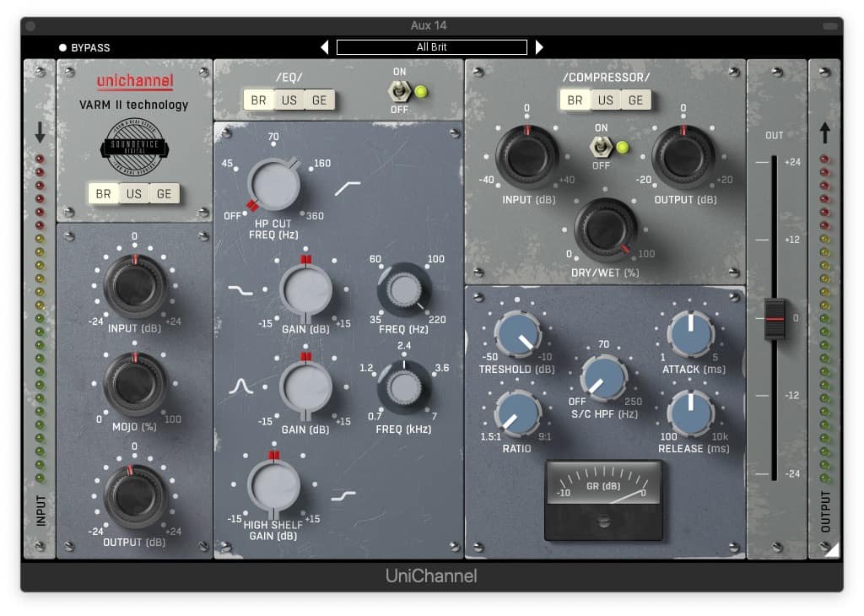Click the /COMPRESSOR/ section heading
The height and width of the screenshot is (616, 864).
606,77
